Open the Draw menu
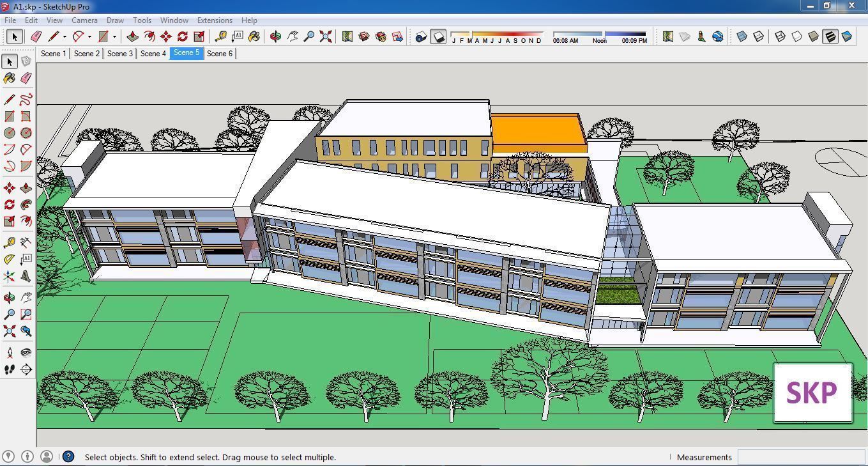The image size is (868, 466). point(115,20)
